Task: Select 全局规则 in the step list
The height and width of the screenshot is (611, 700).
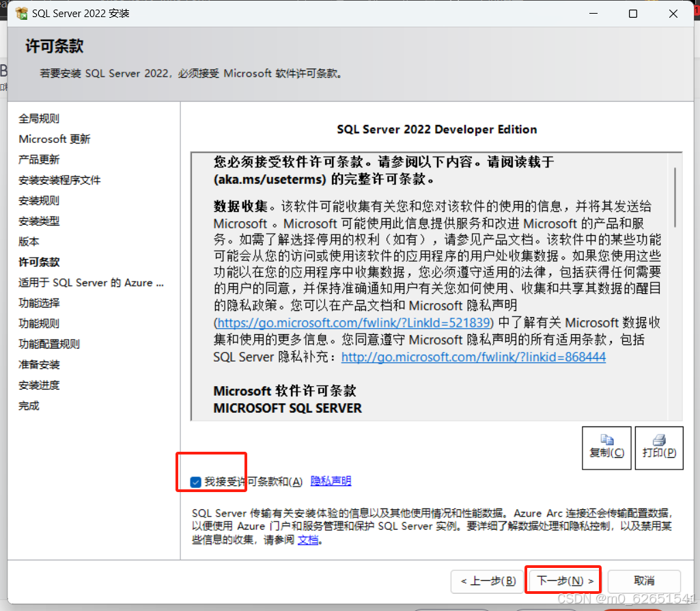Action: click(x=39, y=118)
